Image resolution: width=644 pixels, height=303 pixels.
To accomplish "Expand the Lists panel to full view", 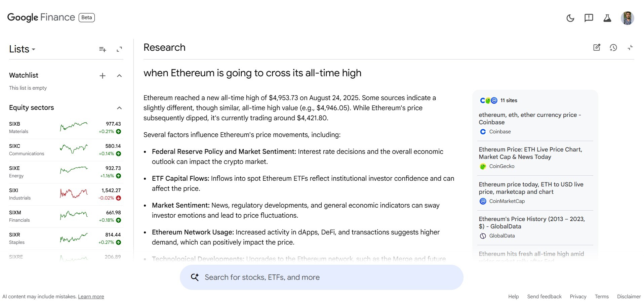I will pos(119,49).
